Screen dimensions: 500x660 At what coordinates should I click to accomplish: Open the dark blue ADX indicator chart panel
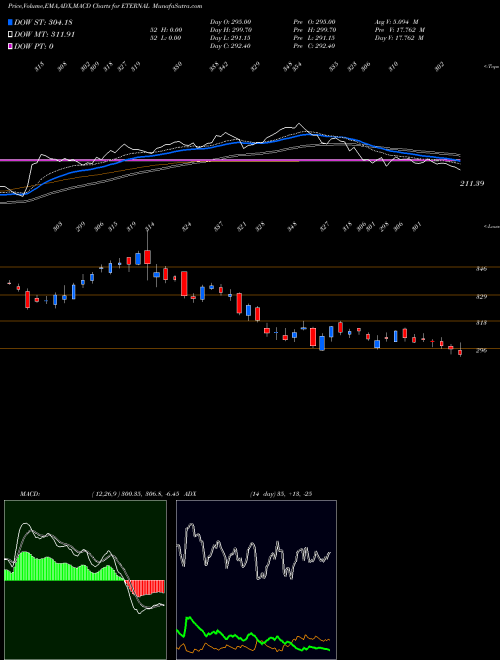point(256,580)
